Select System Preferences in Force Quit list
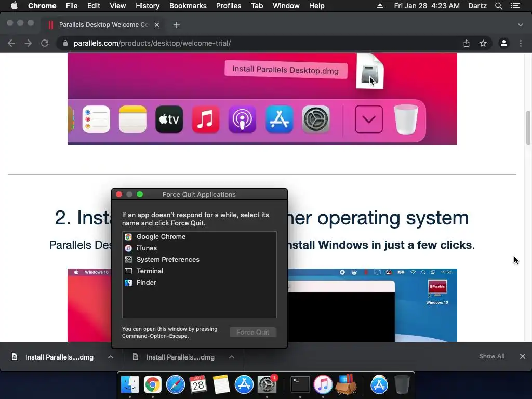The width and height of the screenshot is (532, 399). [199, 260]
